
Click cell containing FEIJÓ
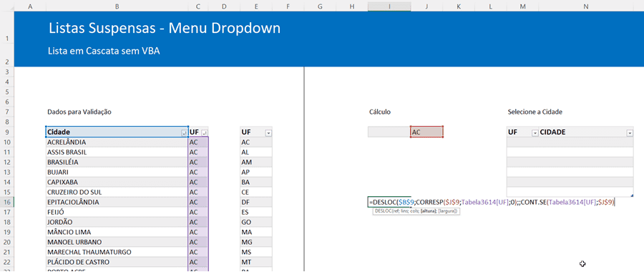(x=117, y=212)
